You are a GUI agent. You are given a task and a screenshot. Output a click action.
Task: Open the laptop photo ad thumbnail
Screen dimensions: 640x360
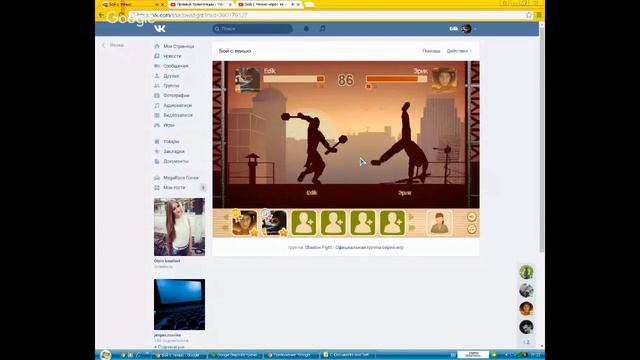click(x=179, y=304)
